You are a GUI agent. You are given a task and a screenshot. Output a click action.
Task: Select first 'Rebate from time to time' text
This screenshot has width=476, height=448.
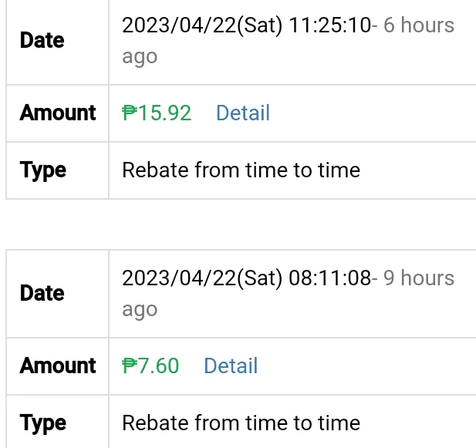click(x=241, y=170)
